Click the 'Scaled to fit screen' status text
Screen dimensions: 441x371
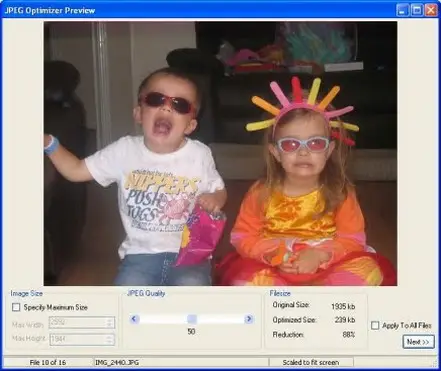tap(311, 362)
